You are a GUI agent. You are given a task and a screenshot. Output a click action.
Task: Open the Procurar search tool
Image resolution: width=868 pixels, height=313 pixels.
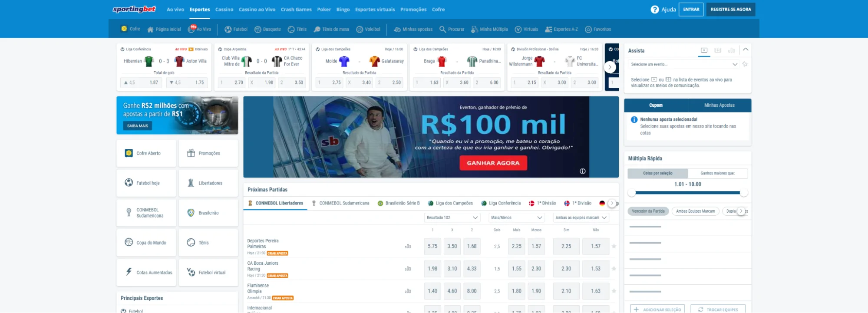(x=452, y=30)
